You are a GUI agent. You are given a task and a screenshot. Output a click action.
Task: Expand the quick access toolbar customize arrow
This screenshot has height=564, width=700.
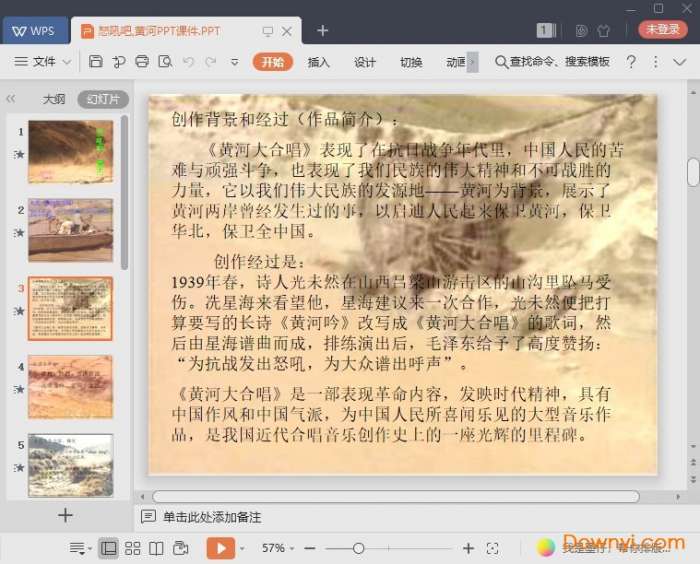pos(234,62)
